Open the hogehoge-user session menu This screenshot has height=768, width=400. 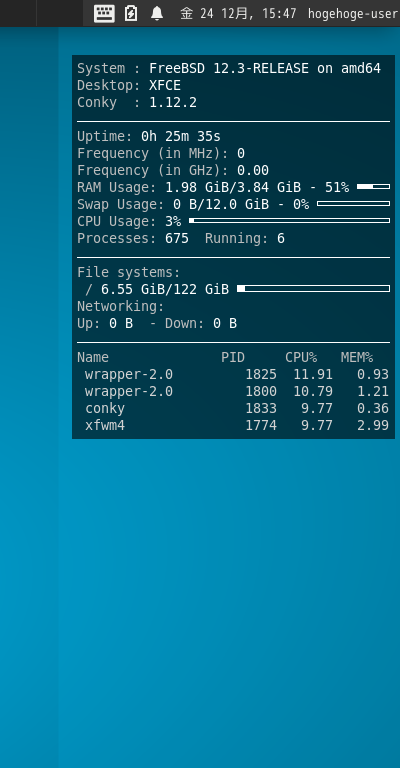353,14
